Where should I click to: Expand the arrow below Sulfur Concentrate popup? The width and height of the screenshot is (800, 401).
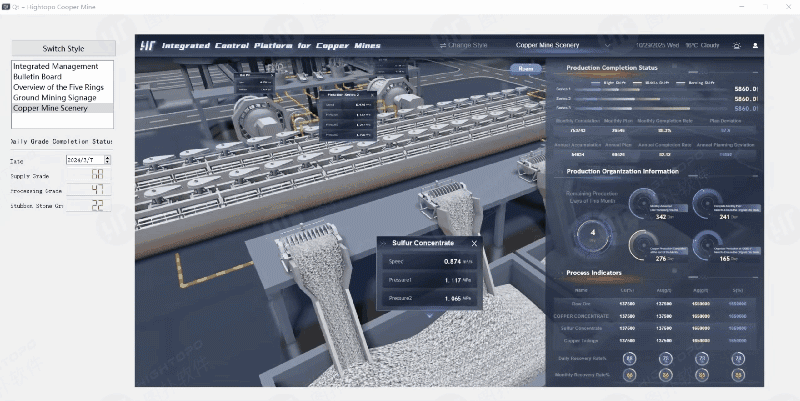pyautogui.click(x=429, y=316)
